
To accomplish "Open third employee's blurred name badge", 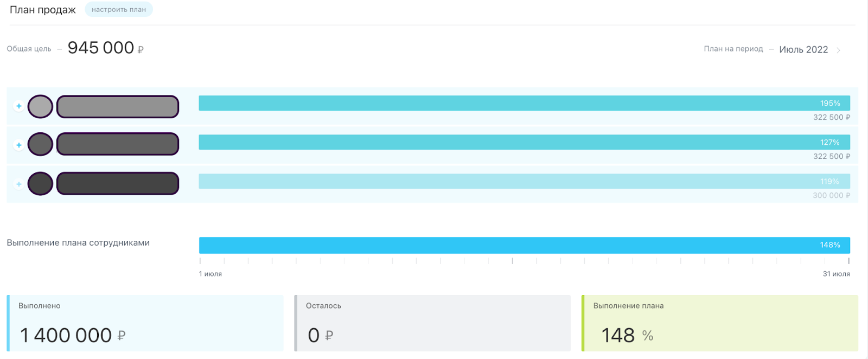I will 118,183.
